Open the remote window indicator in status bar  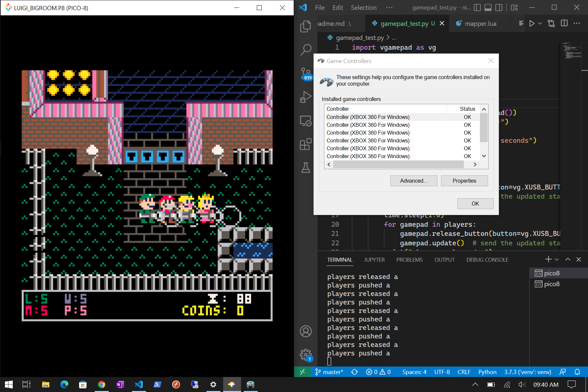302,372
